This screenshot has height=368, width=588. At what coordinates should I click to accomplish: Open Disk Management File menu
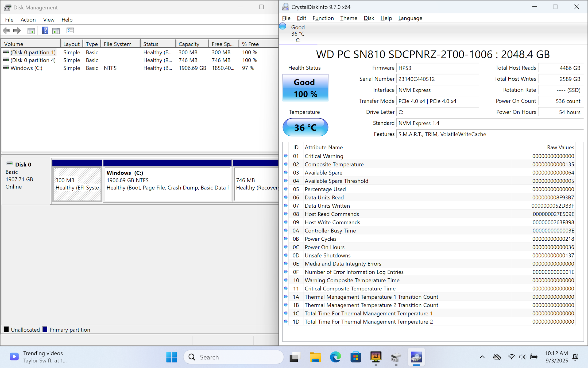(9, 20)
